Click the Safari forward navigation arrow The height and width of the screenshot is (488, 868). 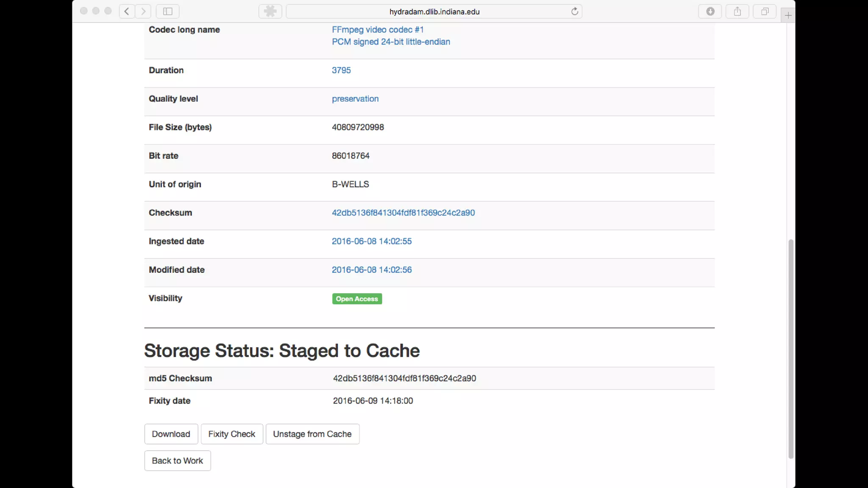tap(143, 11)
